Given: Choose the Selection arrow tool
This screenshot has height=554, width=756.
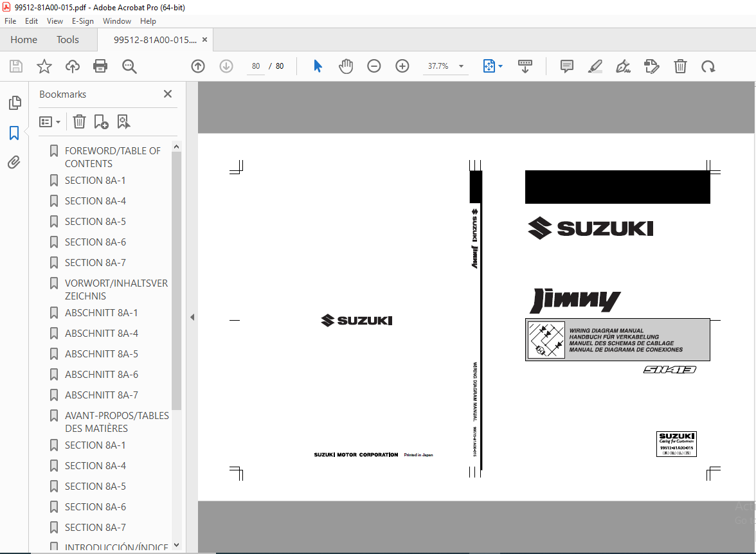Looking at the screenshot, I should (x=318, y=66).
